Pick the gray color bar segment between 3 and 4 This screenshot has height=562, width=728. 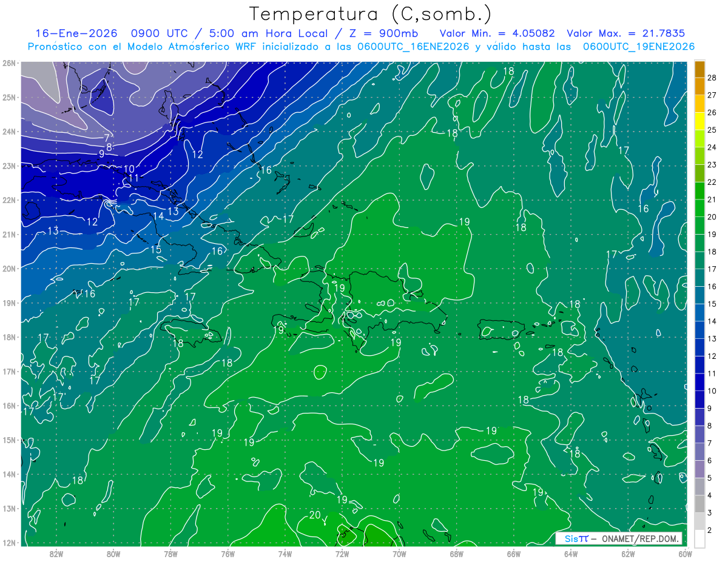click(x=699, y=503)
